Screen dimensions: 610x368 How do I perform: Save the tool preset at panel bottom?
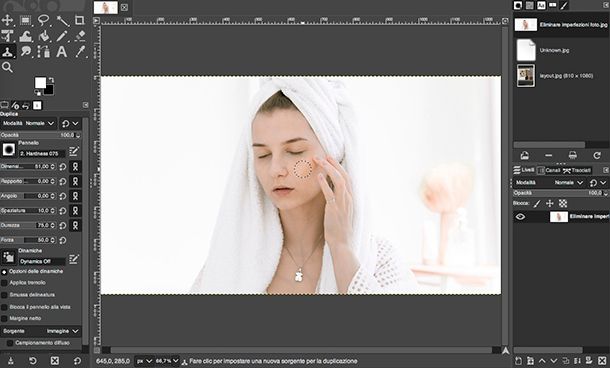(x=11, y=361)
